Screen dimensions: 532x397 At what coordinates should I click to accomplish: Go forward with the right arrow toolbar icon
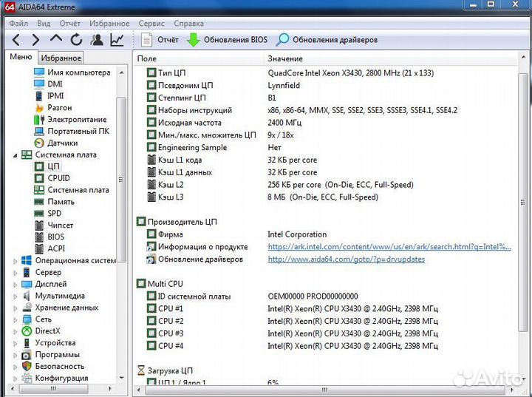tap(35, 40)
